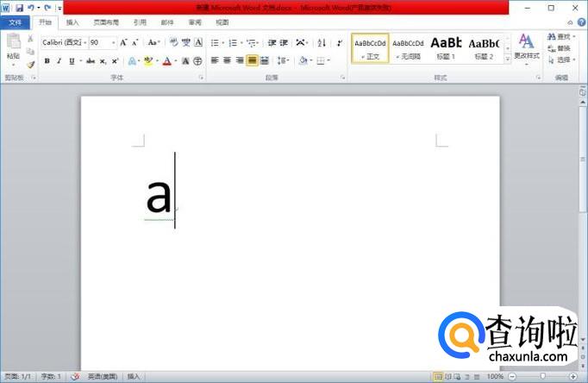Open the blue File tab

[x=15, y=22]
